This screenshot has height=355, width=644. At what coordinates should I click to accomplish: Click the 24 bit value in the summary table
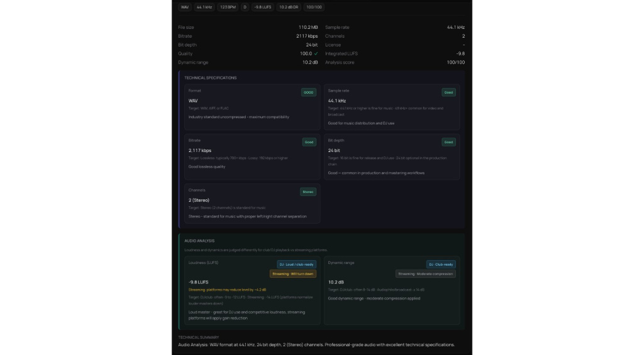tap(312, 45)
